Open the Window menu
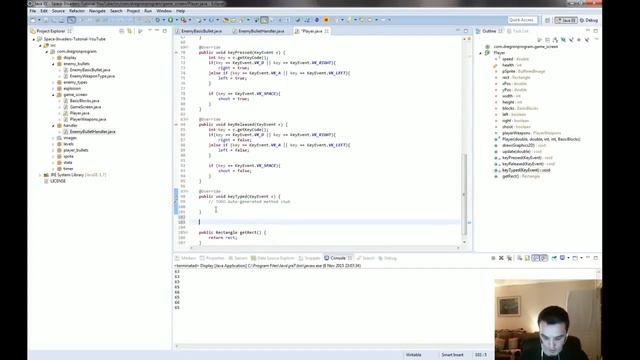Image resolution: width=640 pixels, height=360 pixels. tap(164, 11)
